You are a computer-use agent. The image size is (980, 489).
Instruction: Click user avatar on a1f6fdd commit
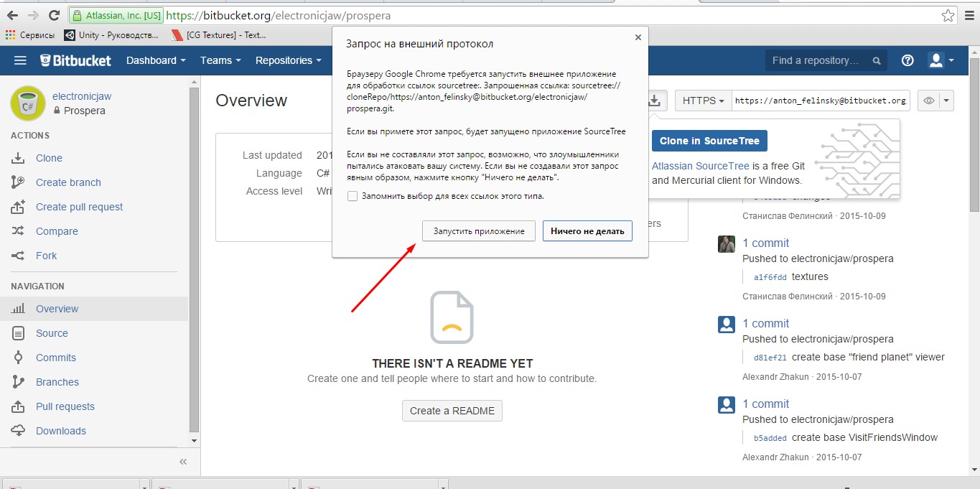pyautogui.click(x=727, y=243)
